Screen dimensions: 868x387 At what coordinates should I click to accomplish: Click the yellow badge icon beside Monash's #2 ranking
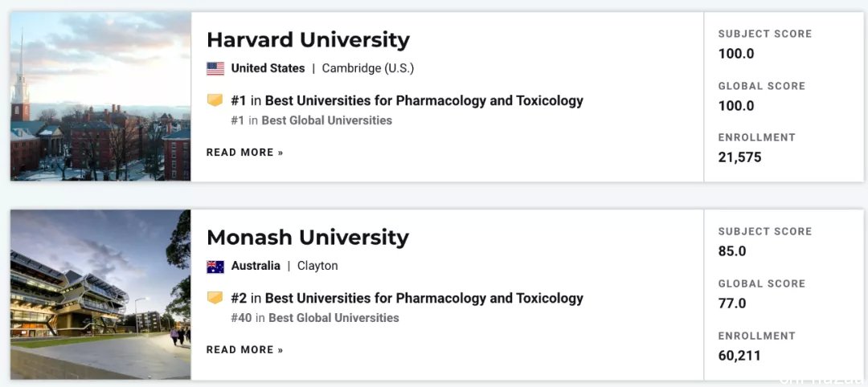[x=215, y=298]
